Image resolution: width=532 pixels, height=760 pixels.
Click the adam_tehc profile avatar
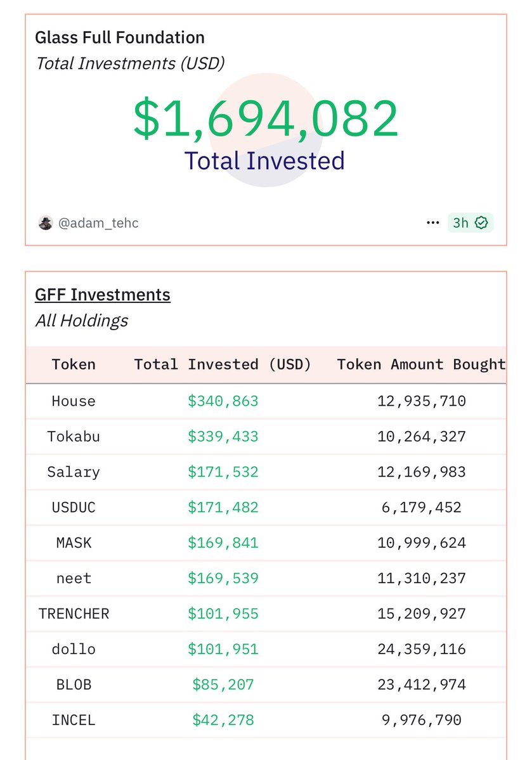(x=46, y=223)
